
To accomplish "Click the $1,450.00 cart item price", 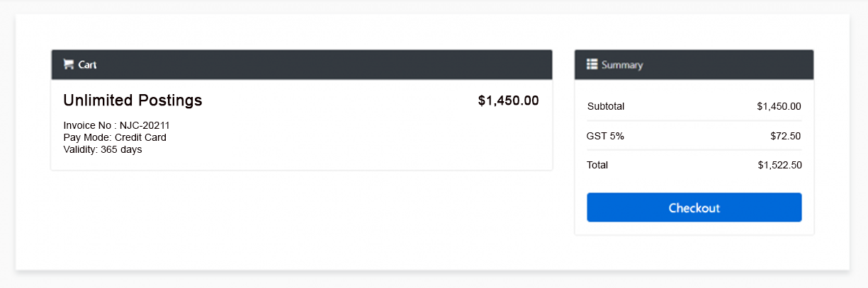I will (x=508, y=100).
